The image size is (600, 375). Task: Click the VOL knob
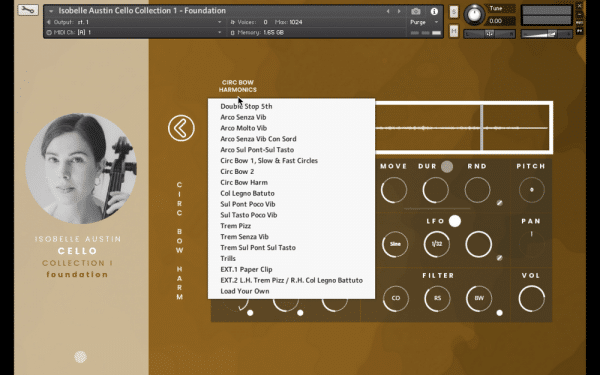[532, 298]
